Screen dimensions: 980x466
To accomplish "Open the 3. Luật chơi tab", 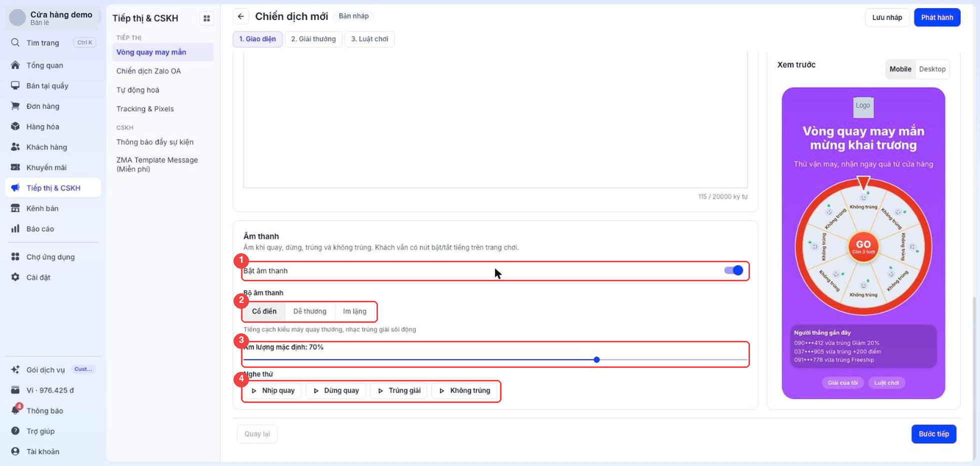I will (369, 39).
